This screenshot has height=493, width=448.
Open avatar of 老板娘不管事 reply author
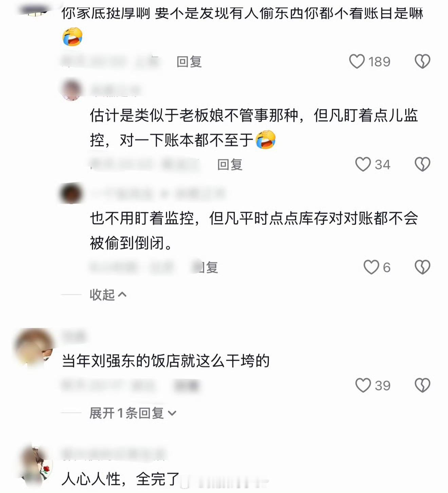[x=71, y=90]
